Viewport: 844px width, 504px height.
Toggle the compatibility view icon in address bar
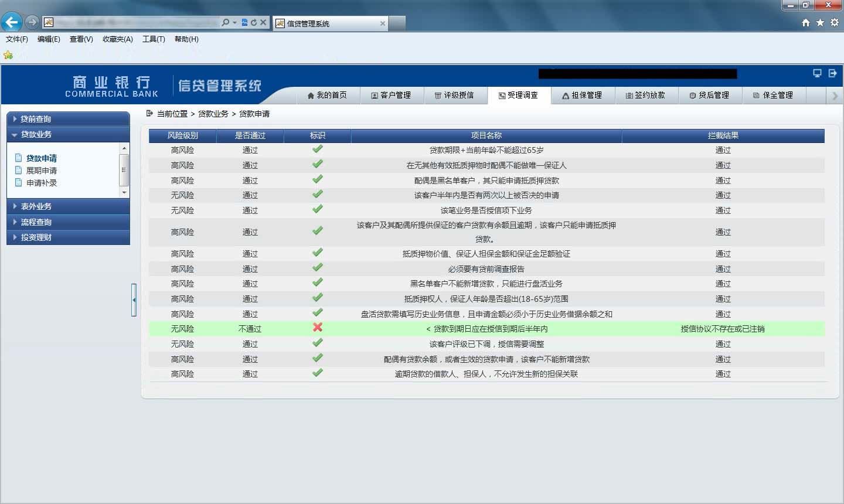coord(244,22)
